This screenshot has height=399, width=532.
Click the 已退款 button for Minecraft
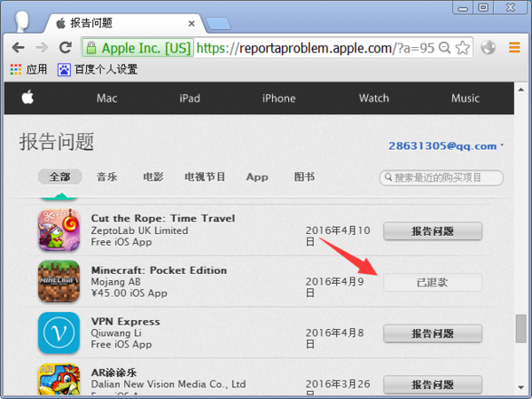(x=432, y=282)
